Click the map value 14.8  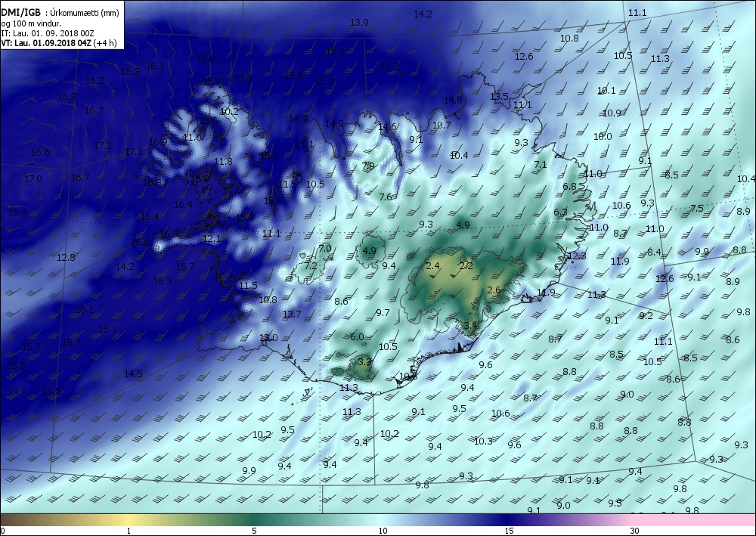click(x=453, y=101)
